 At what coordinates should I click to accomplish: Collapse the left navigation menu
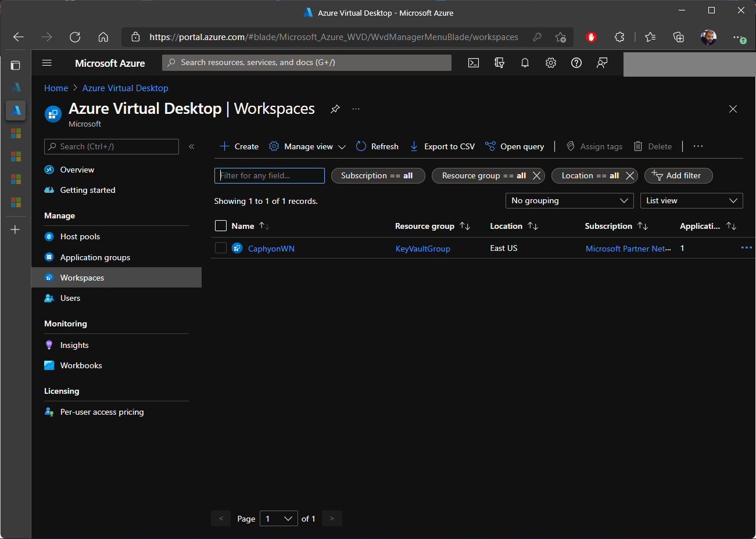click(192, 146)
